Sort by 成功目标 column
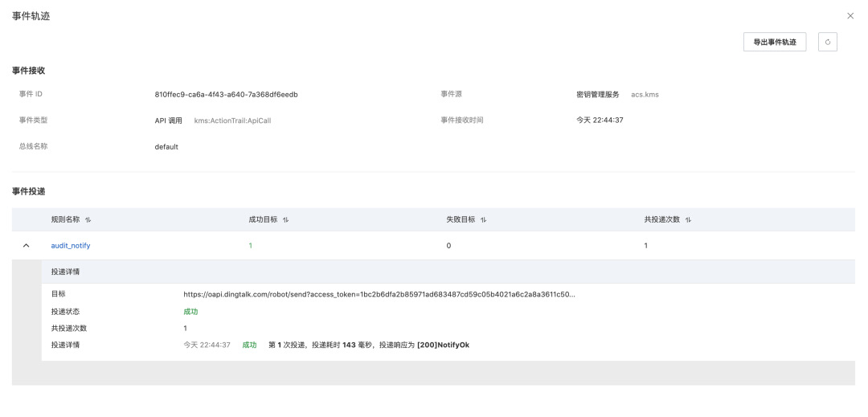 coord(285,219)
